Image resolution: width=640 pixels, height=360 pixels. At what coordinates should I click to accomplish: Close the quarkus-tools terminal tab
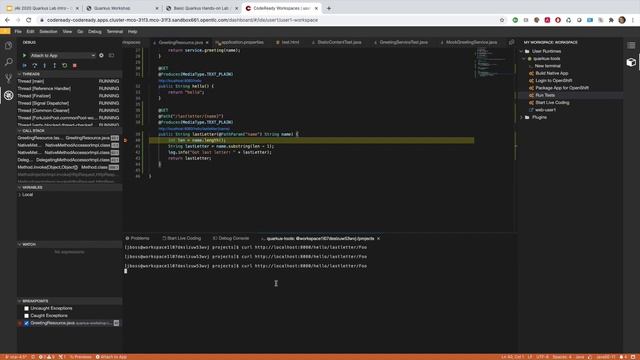(378, 238)
